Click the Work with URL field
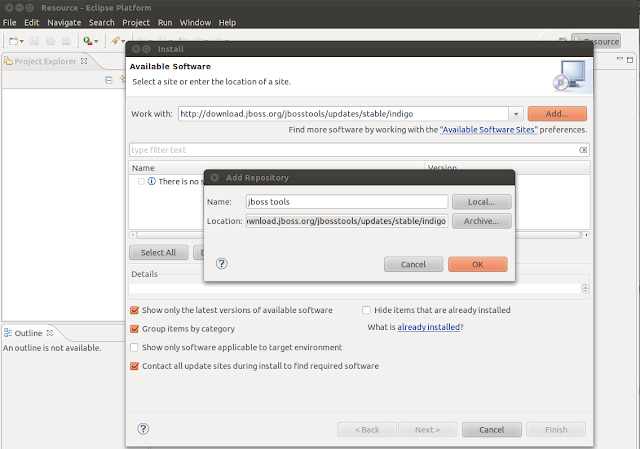640x449 pixels. pyautogui.click(x=343, y=114)
